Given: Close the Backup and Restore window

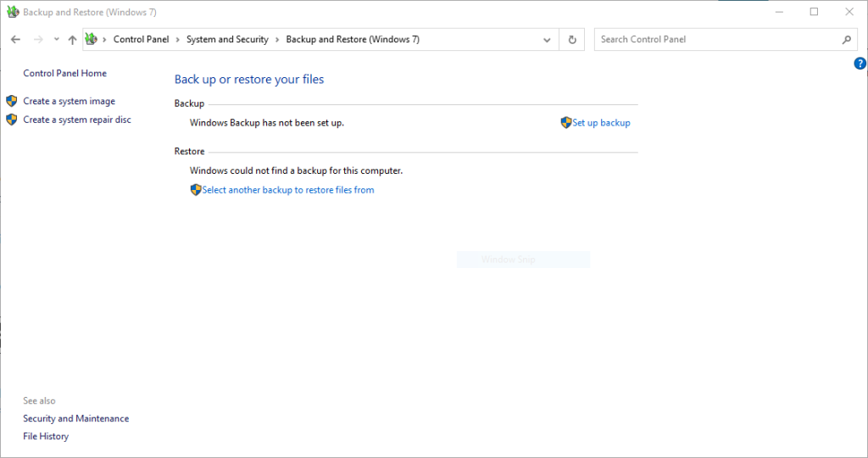Looking at the screenshot, I should (x=849, y=12).
